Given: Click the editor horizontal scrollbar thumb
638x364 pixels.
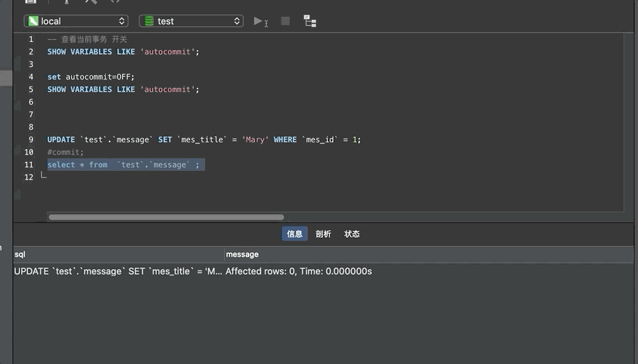Looking at the screenshot, I should (166, 217).
